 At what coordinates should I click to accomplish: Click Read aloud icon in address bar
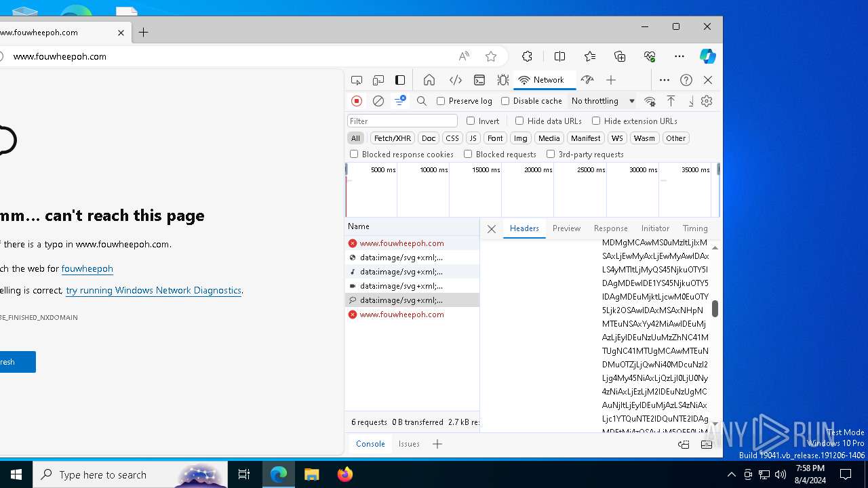[x=464, y=56]
